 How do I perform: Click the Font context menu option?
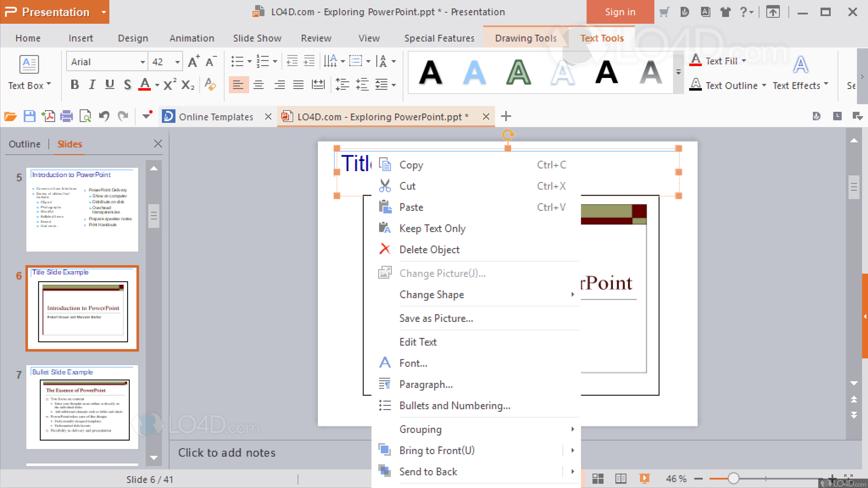tap(413, 363)
